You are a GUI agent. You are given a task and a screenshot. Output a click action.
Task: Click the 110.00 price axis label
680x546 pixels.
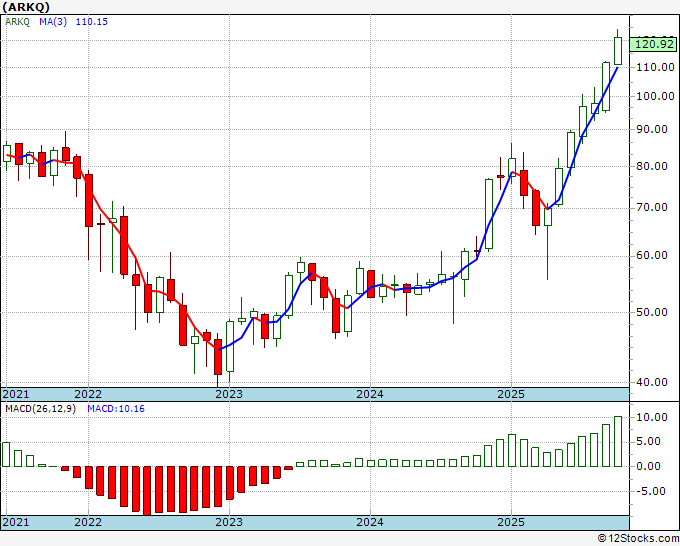pos(655,67)
